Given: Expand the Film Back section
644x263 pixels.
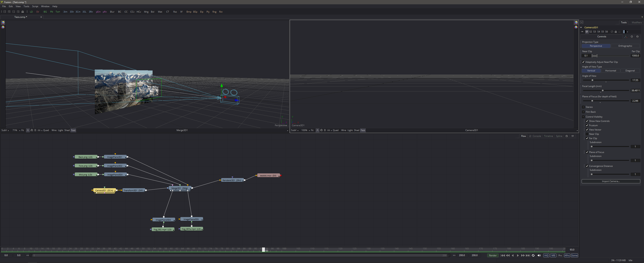Looking at the screenshot, I should [x=583, y=112].
